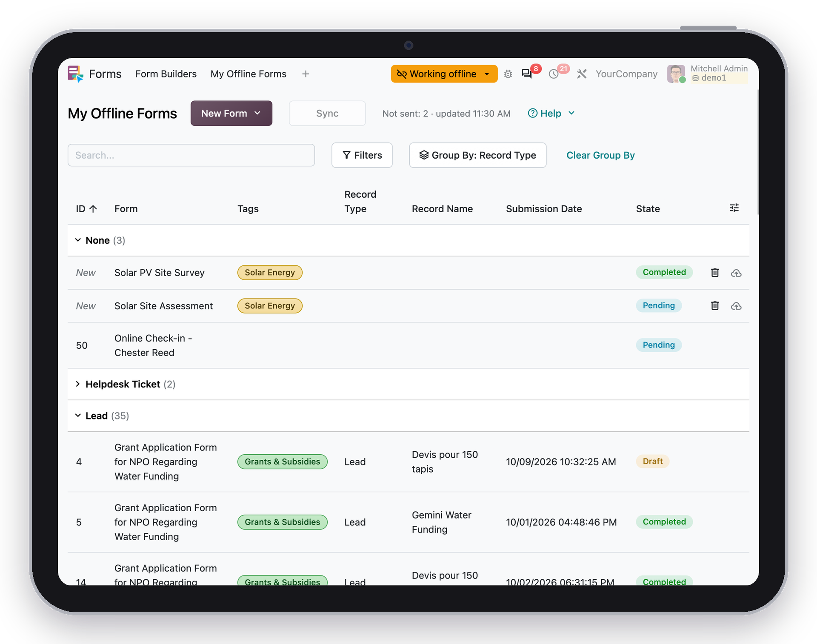
Task: Delete the Solar PV Site Survey row
Action: pos(715,273)
